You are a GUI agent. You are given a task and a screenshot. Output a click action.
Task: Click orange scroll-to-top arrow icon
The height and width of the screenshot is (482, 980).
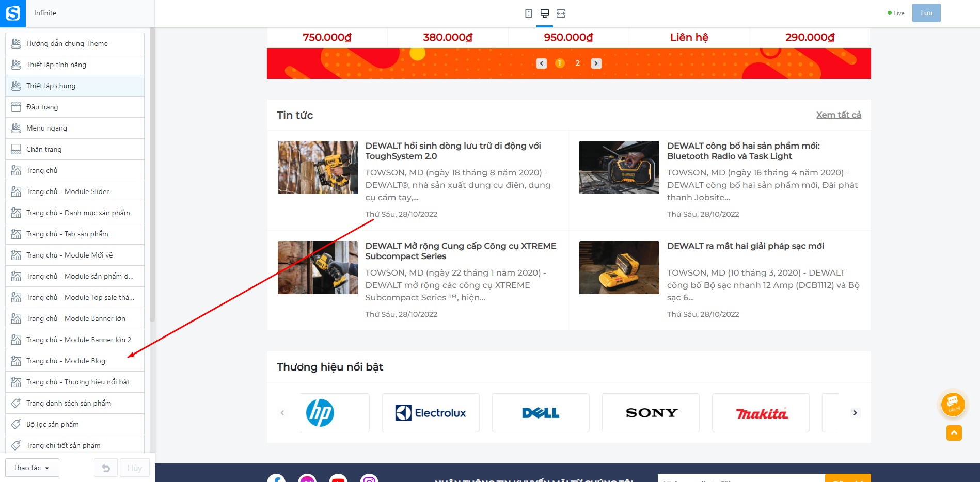(954, 433)
